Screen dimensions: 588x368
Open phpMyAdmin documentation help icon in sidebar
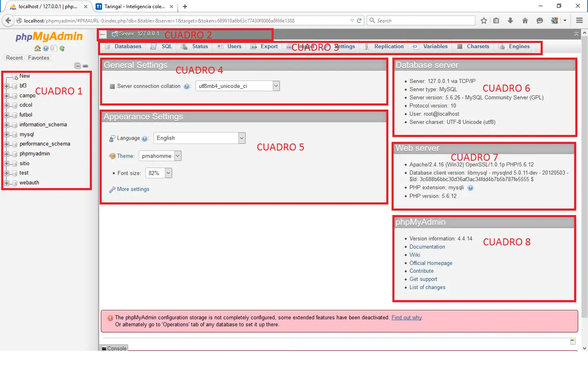(46, 48)
